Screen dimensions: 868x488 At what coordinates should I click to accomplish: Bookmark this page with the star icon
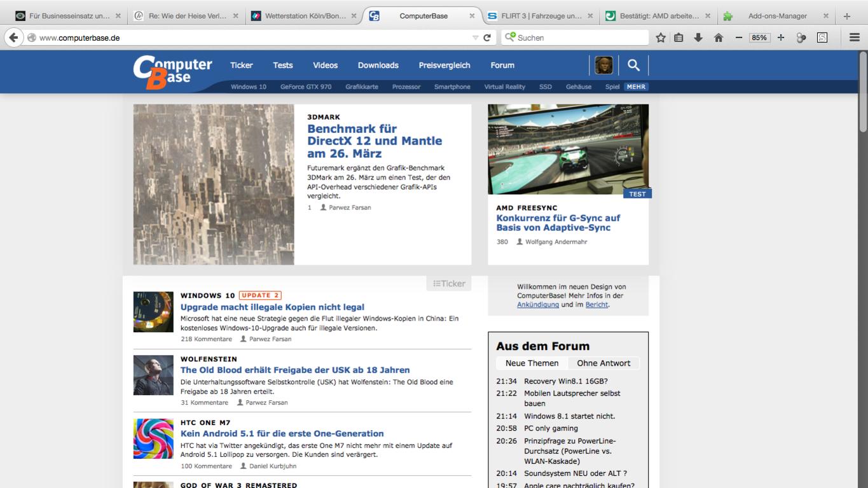[661, 38]
